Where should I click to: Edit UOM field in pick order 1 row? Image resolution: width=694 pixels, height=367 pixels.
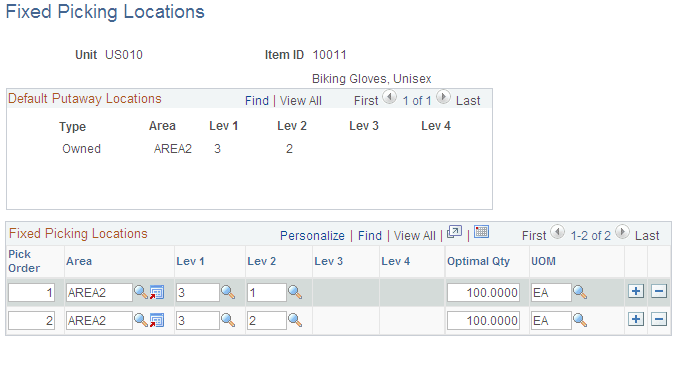551,293
